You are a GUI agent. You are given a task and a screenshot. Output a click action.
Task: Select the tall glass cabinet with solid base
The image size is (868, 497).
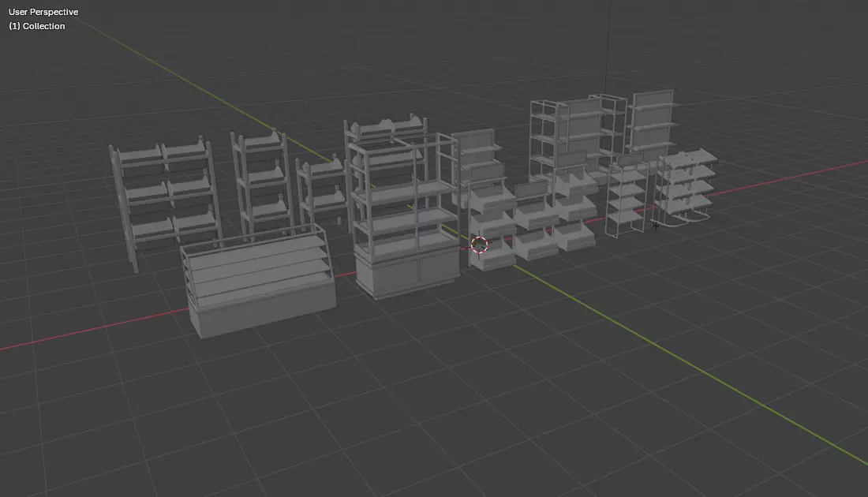[x=404, y=216]
